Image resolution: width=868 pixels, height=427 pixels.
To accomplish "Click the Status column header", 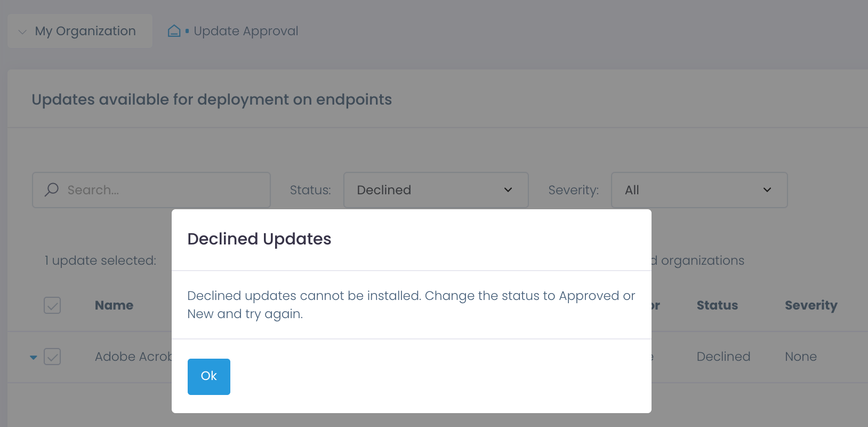I will [x=717, y=305].
